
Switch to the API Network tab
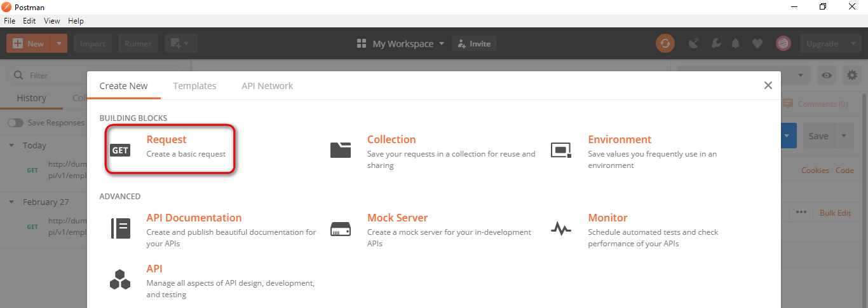click(267, 85)
